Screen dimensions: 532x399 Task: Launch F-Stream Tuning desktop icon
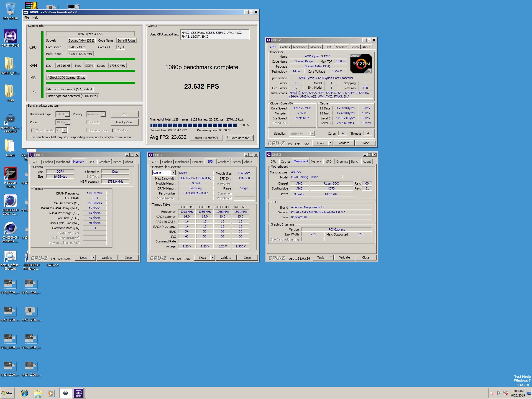(x=10, y=177)
